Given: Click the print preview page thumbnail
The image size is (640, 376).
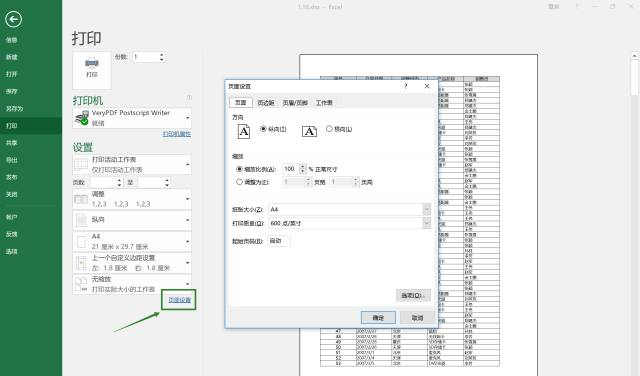Looking at the screenshot, I should [x=418, y=215].
